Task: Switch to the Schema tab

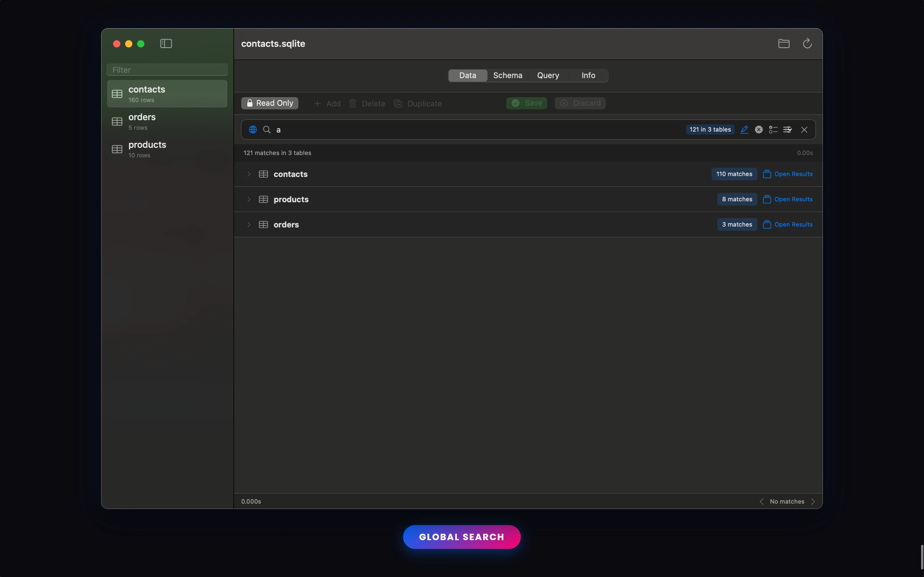Action: 508,76
